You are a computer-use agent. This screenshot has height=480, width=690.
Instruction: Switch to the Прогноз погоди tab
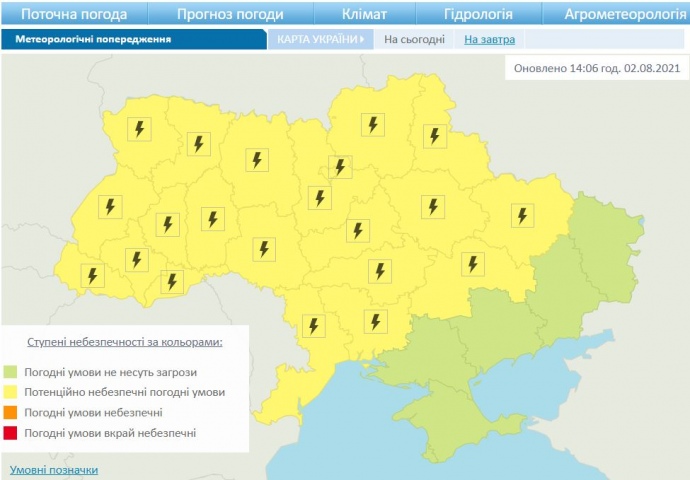(x=230, y=14)
